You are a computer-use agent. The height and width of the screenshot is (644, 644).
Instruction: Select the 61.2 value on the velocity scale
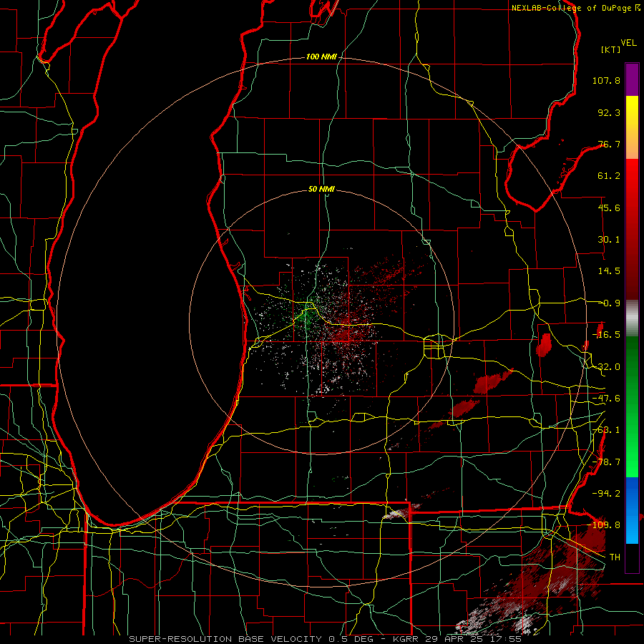tap(609, 176)
